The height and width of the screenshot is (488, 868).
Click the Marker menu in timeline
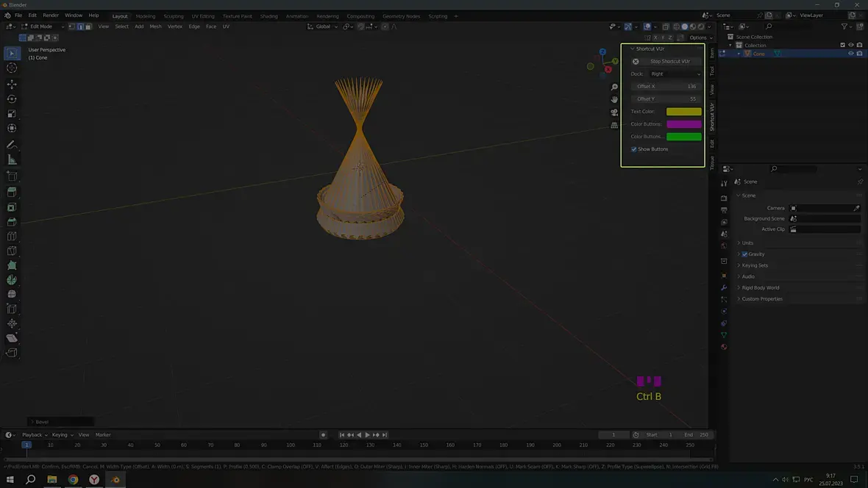(x=103, y=435)
